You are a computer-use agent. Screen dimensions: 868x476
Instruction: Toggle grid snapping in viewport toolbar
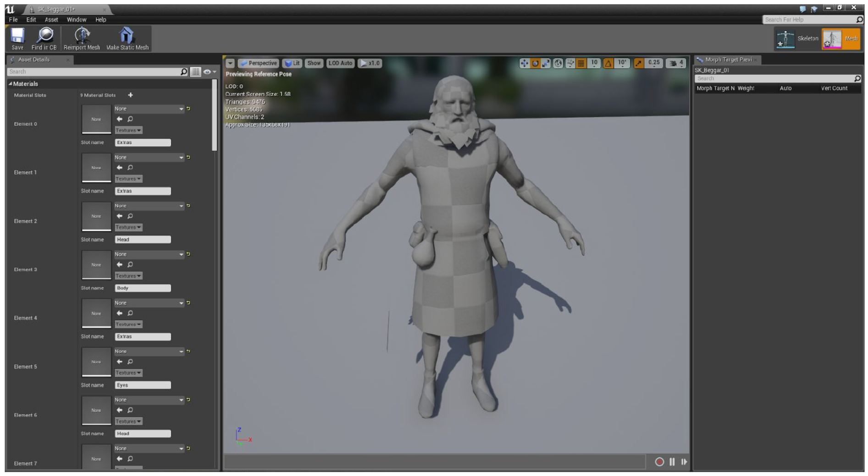581,63
